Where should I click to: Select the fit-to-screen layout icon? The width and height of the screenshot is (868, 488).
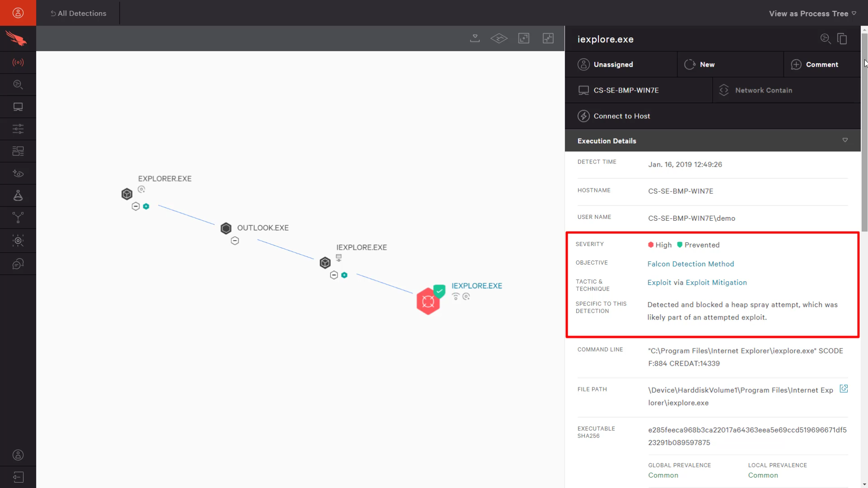click(x=523, y=38)
